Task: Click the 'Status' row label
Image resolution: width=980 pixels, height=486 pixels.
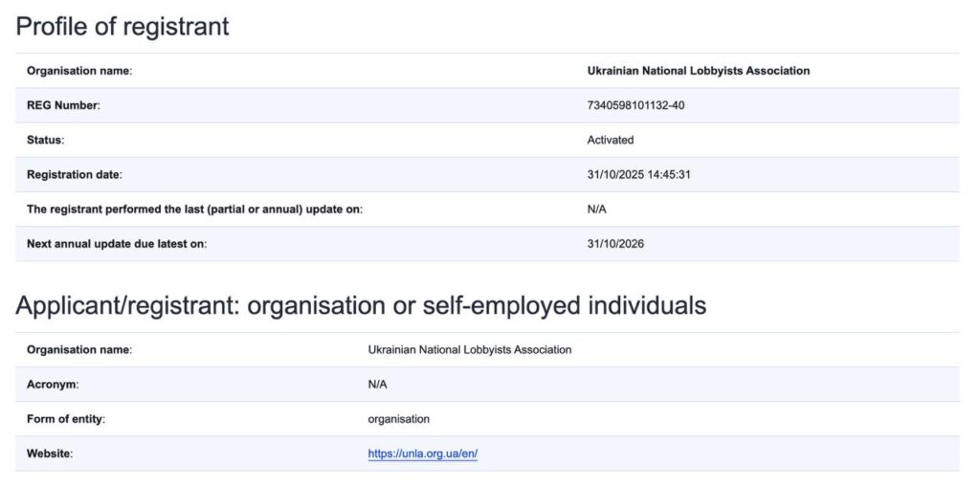Action: click(46, 140)
